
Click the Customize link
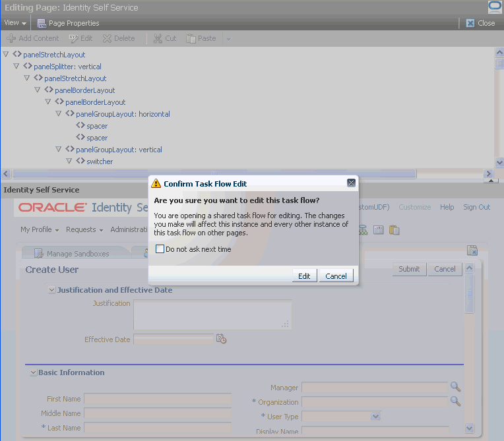click(415, 207)
